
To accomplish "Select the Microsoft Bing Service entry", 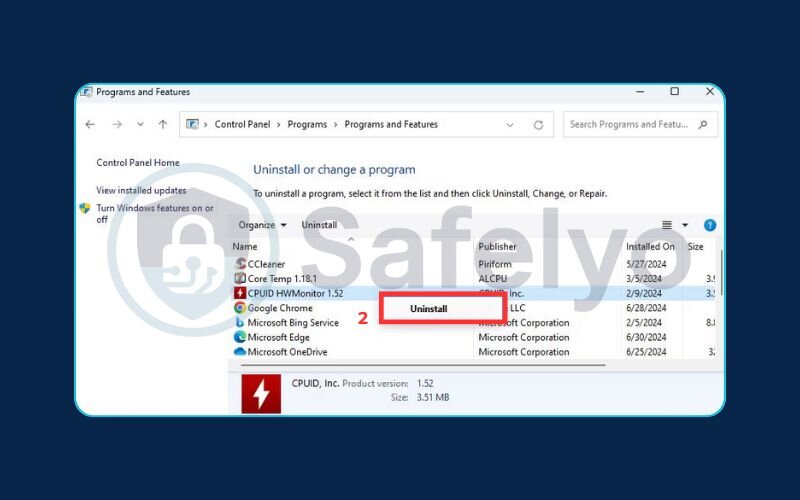I will click(293, 323).
